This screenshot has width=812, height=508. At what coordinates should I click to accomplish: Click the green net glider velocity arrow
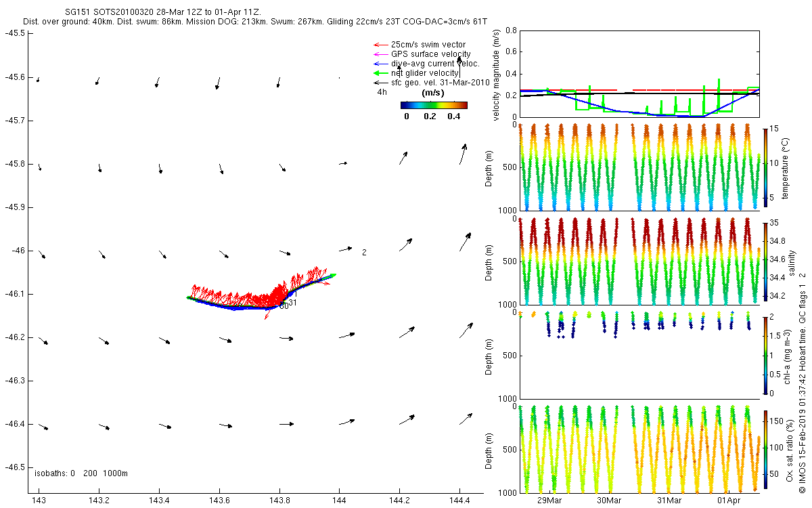pos(380,73)
